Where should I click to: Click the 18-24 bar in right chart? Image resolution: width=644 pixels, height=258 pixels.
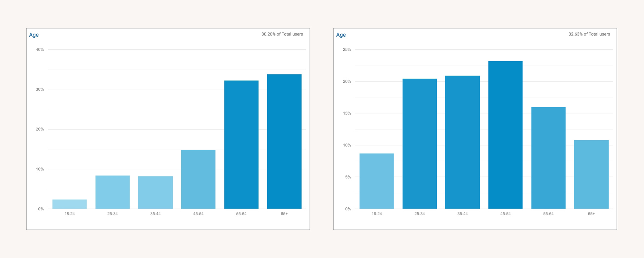(376, 181)
